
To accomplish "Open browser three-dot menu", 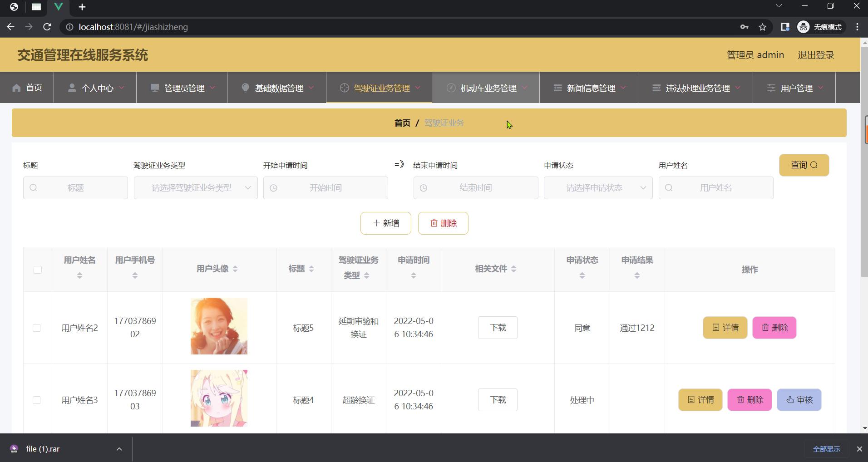I will (x=857, y=27).
